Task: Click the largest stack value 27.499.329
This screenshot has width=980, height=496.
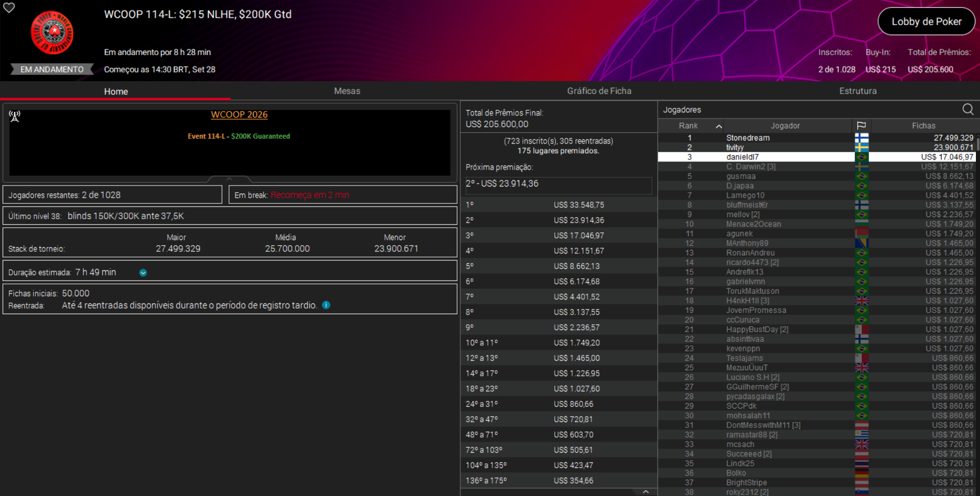Action: click(x=178, y=249)
